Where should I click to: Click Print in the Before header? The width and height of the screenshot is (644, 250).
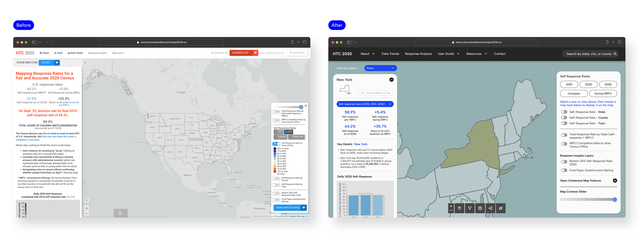coord(58,53)
